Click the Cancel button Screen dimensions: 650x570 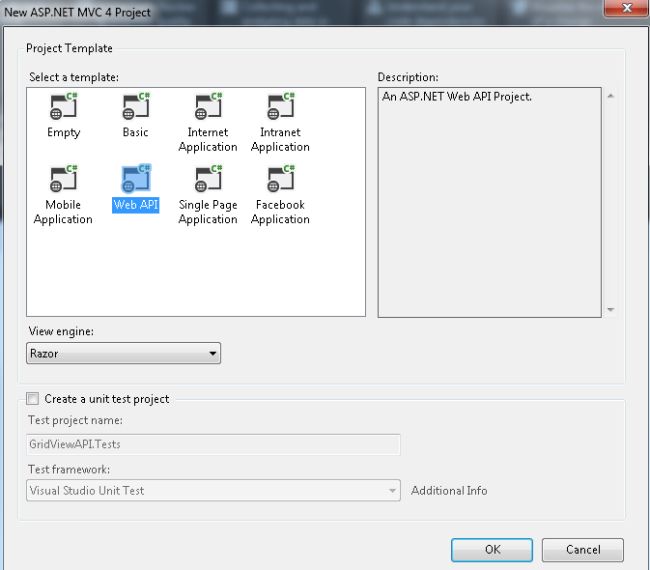coord(582,550)
